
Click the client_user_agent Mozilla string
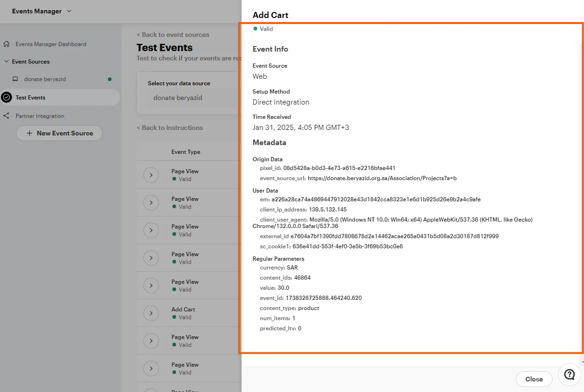pyautogui.click(x=393, y=223)
